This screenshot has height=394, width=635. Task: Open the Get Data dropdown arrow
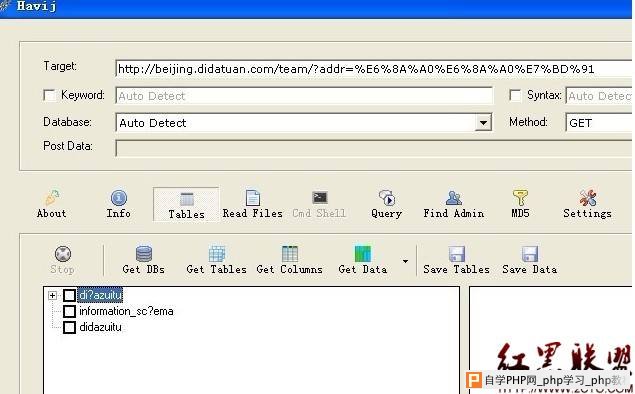[405, 261]
